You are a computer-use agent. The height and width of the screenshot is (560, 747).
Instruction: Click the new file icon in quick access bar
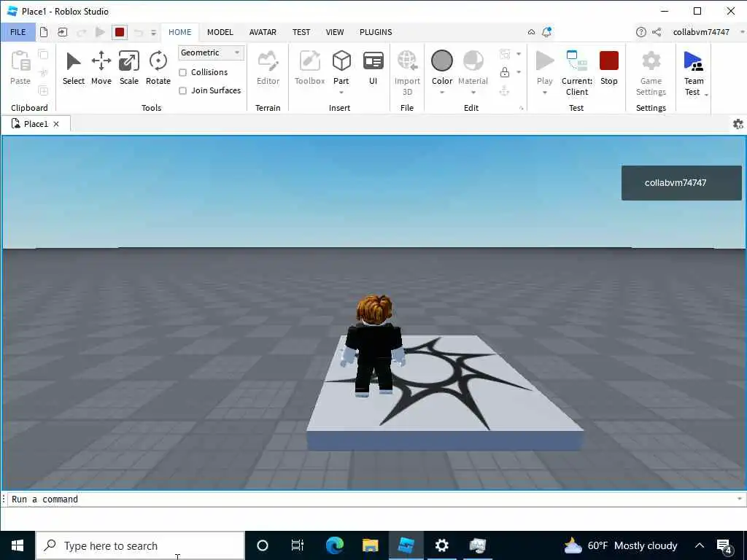[x=44, y=32]
